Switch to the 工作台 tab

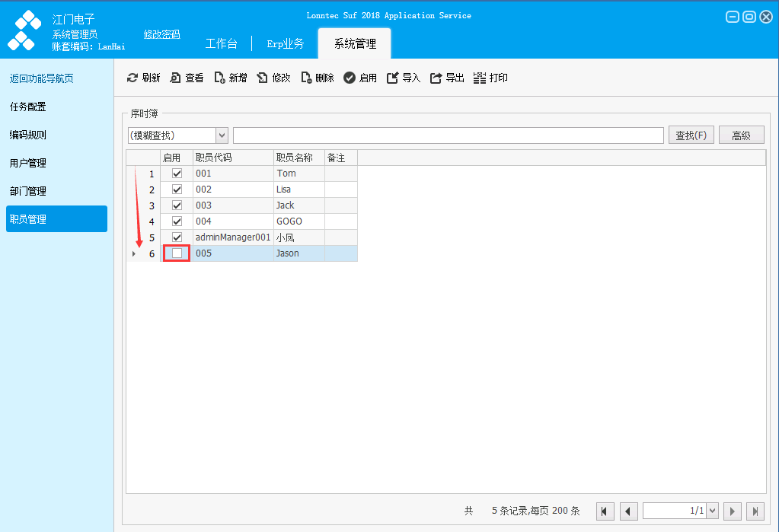pyautogui.click(x=222, y=43)
